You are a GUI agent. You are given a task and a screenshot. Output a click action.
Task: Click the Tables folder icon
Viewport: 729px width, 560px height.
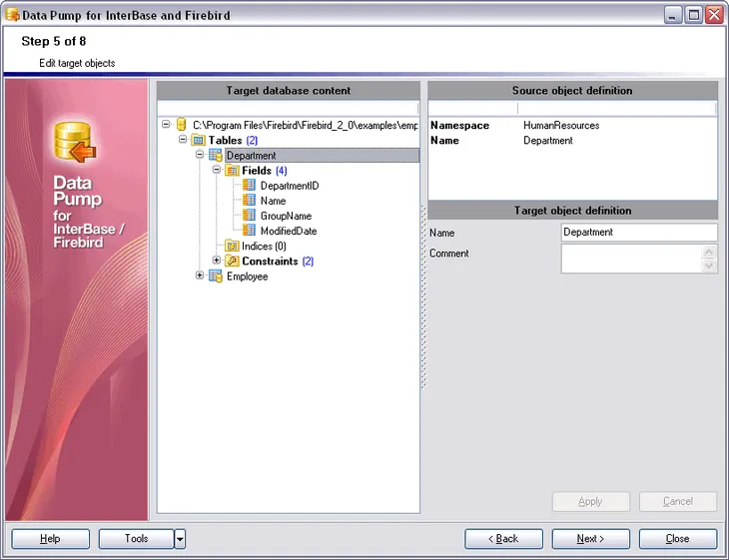(198, 140)
